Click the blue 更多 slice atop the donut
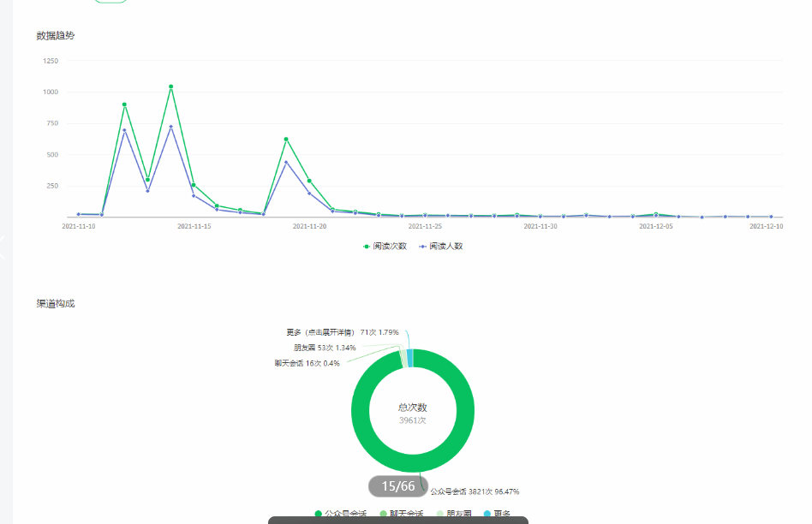The width and height of the screenshot is (812, 524). (409, 358)
